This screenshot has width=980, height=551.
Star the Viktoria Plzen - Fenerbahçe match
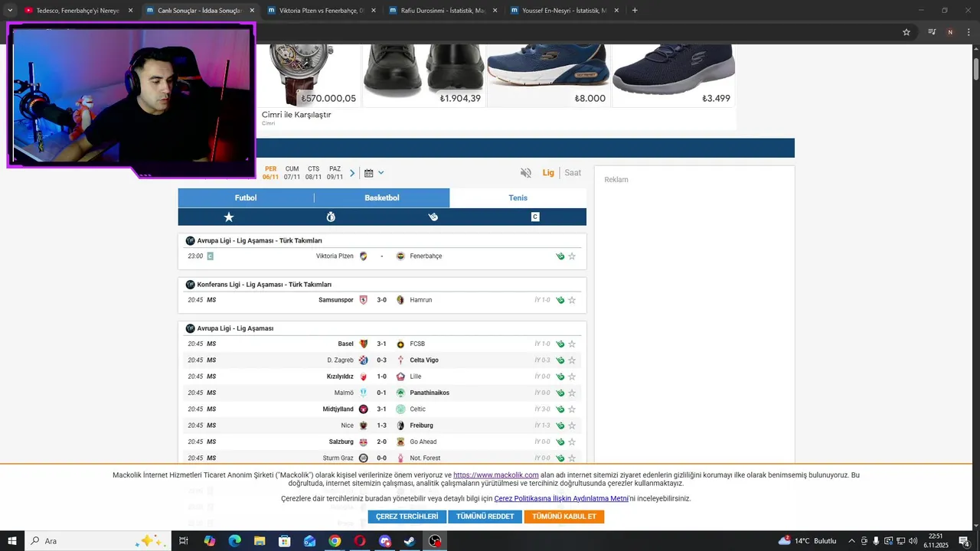coord(572,256)
